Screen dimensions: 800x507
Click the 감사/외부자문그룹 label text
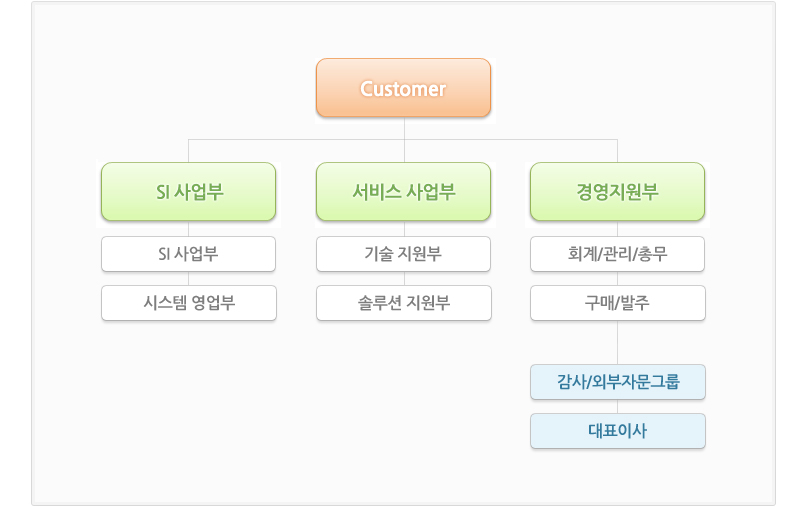tap(618, 382)
